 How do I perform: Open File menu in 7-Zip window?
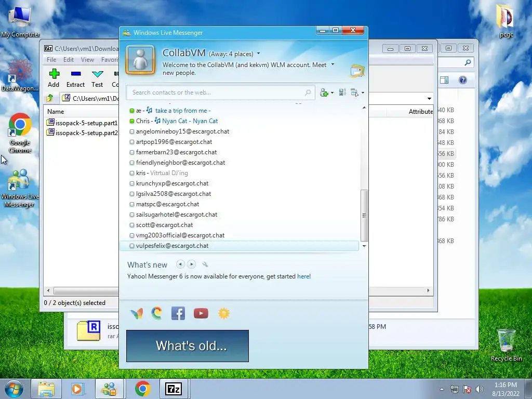(x=51, y=60)
